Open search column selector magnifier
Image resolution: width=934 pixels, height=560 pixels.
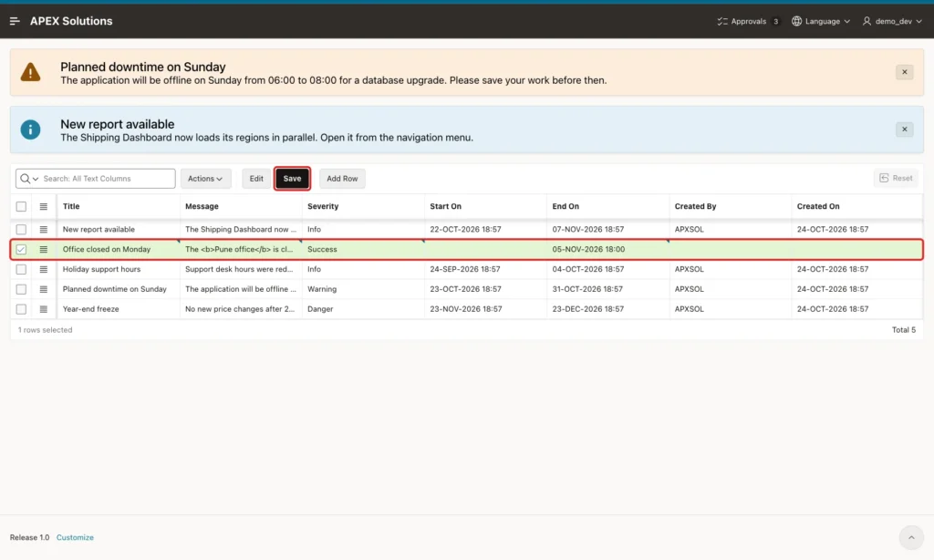pos(28,178)
